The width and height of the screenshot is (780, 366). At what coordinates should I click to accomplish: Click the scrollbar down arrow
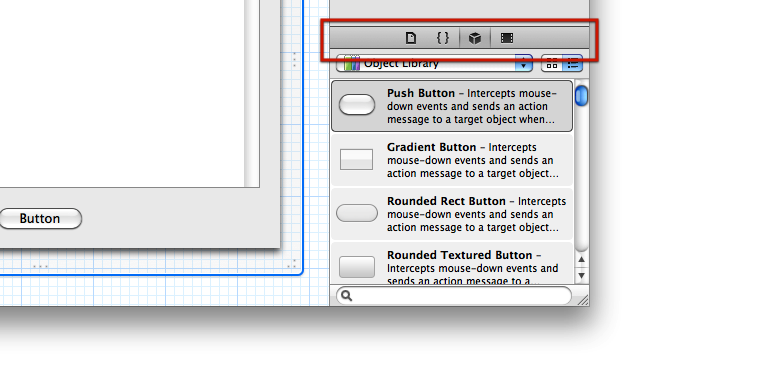(582, 275)
